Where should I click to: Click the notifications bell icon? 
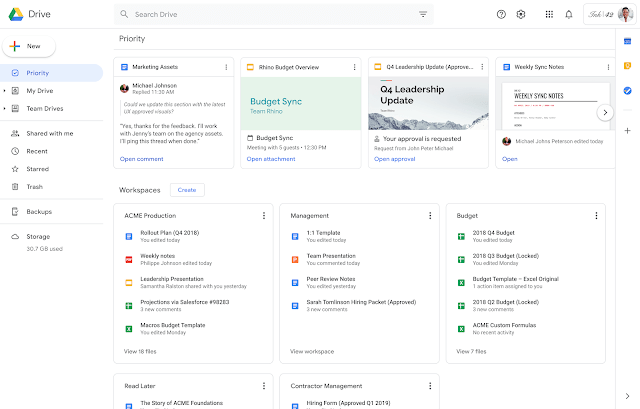(569, 15)
